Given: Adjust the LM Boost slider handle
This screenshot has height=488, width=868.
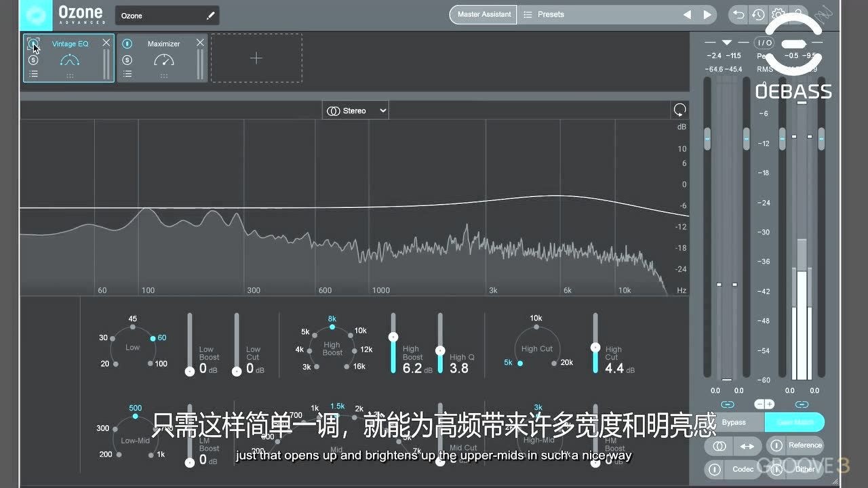Looking at the screenshot, I should click(x=190, y=463).
